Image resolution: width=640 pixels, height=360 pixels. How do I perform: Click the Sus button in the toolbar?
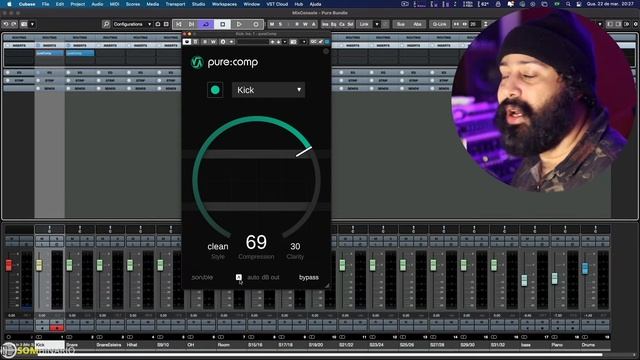click(401, 24)
